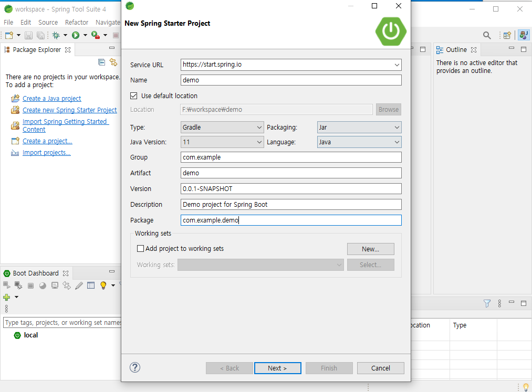Click Import projects... link
This screenshot has width=532, height=392.
(47, 153)
